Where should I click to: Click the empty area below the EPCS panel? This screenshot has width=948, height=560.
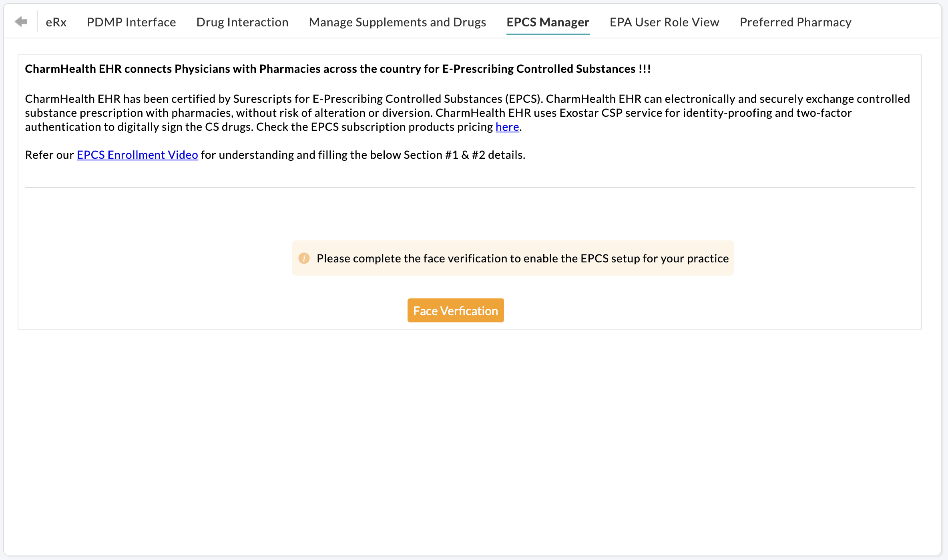tap(469, 440)
